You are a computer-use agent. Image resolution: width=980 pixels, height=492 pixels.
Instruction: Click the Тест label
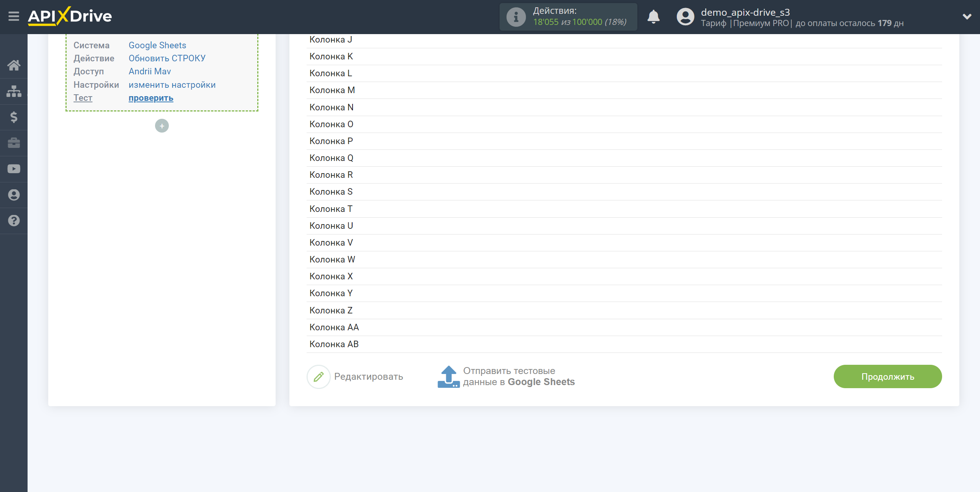tap(83, 98)
